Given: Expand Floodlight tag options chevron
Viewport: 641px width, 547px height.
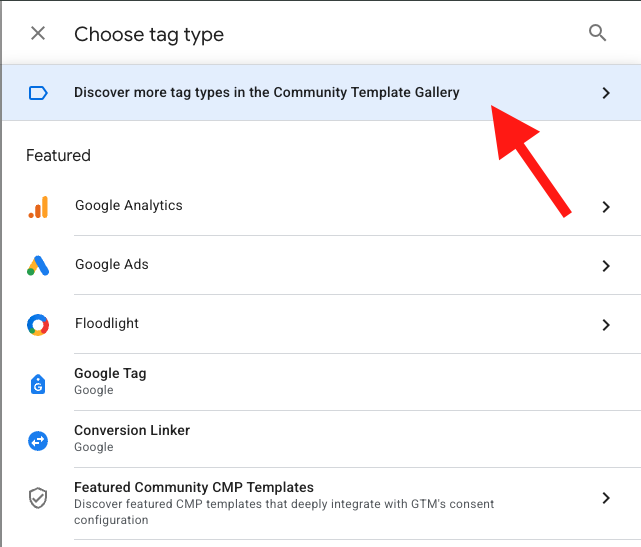Looking at the screenshot, I should point(605,325).
